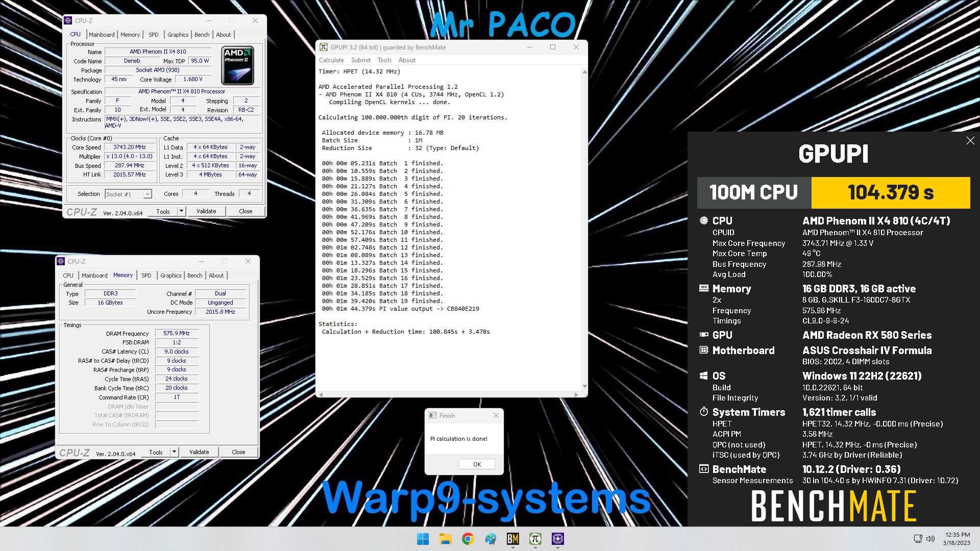Image resolution: width=980 pixels, height=551 pixels.
Task: Click OK in the Finish dialog
Action: [x=477, y=464]
